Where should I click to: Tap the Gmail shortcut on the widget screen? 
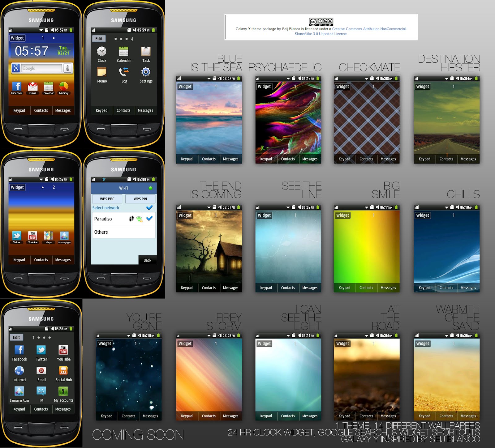point(32,87)
